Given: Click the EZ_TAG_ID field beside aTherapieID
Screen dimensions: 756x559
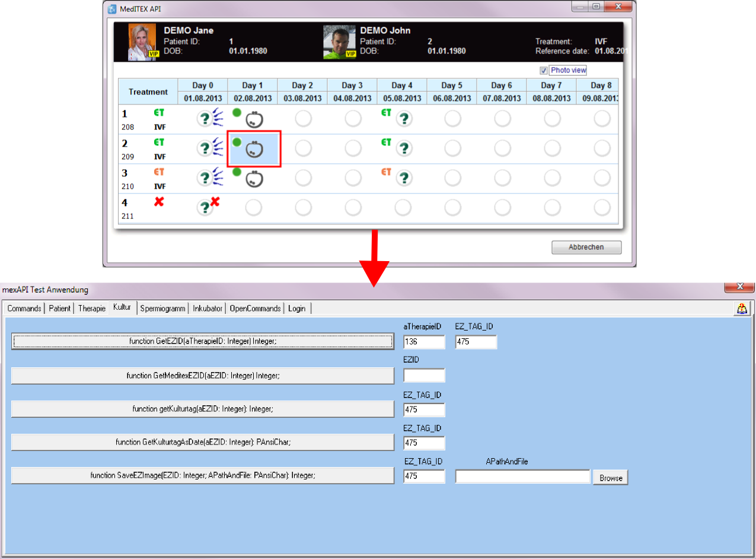Looking at the screenshot, I should click(476, 342).
